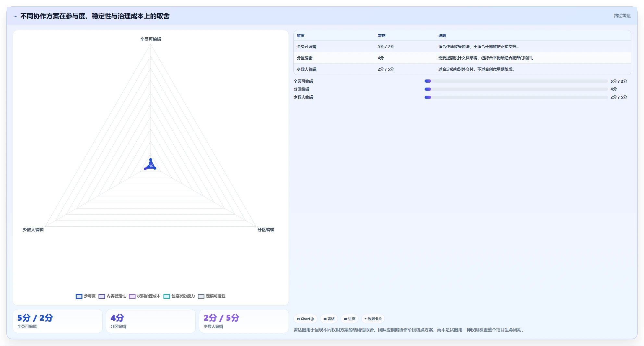
Task: Open the 2分 / 5分 少数人编辑 stat card
Action: 244,321
